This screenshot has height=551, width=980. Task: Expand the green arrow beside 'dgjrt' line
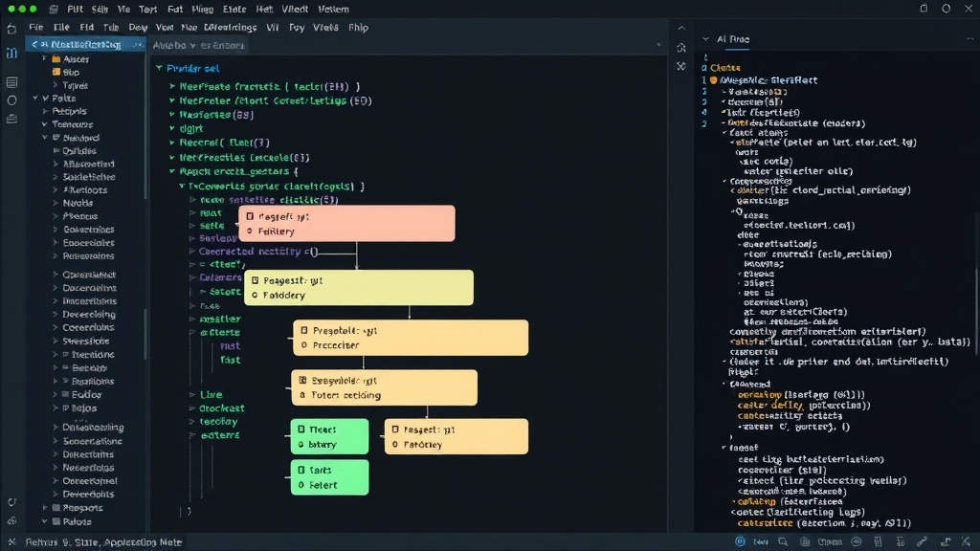pyautogui.click(x=172, y=128)
